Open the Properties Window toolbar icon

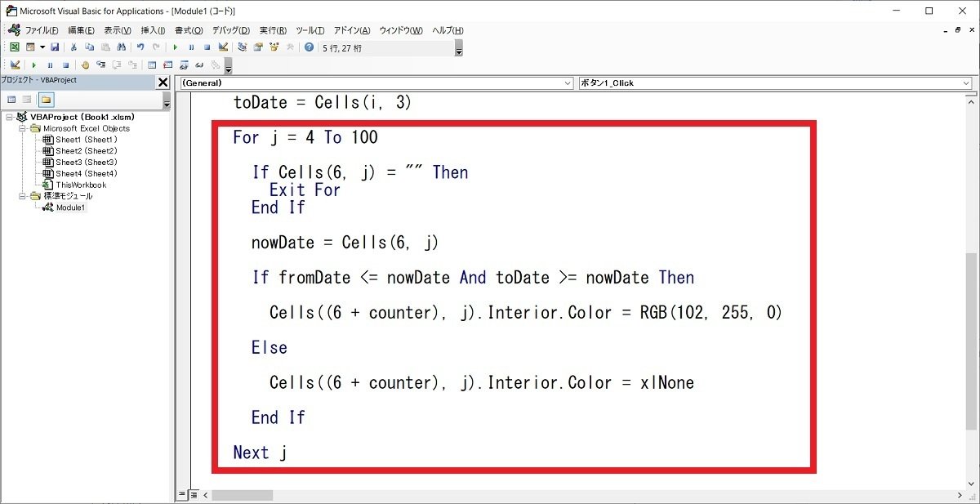click(x=258, y=47)
